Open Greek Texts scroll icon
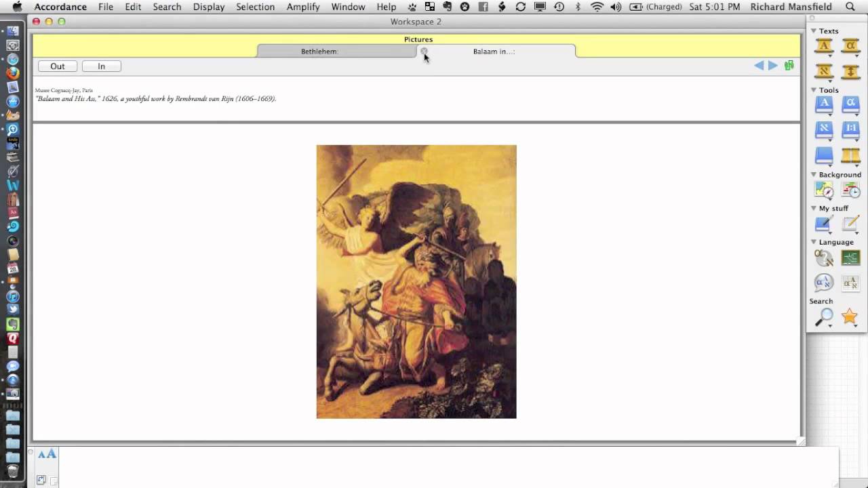Screen dimensions: 868x488 point(850,46)
